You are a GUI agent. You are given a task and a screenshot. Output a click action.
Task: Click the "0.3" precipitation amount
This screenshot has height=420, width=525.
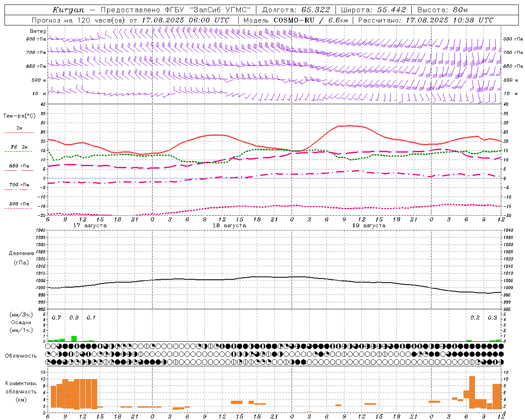pyautogui.click(x=492, y=318)
